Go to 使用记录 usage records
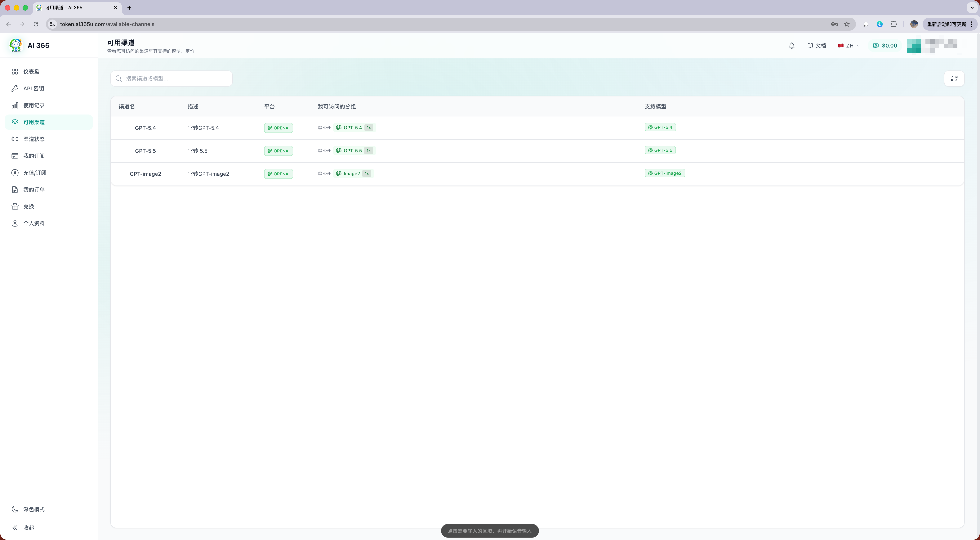Screen dimensions: 980x540 coord(49,105)
